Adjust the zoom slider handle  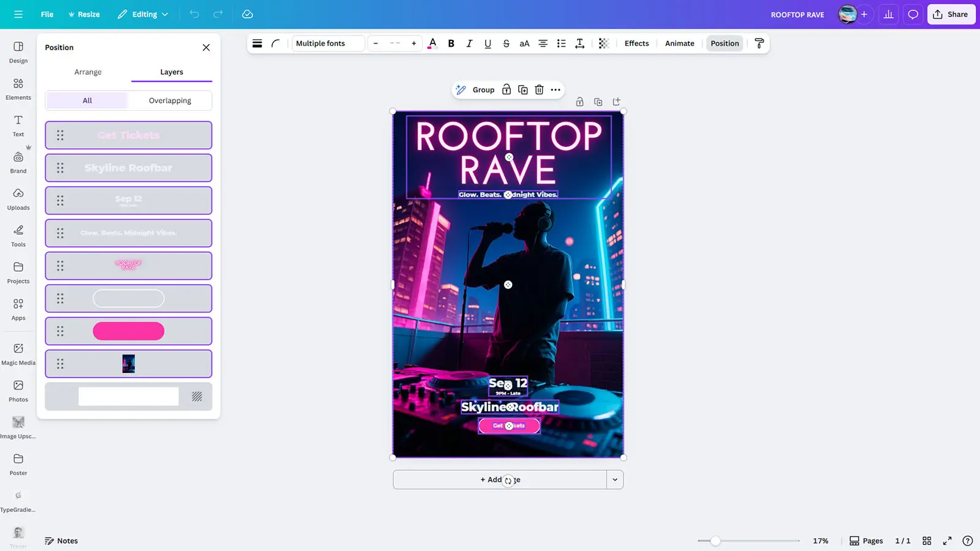pos(715,541)
